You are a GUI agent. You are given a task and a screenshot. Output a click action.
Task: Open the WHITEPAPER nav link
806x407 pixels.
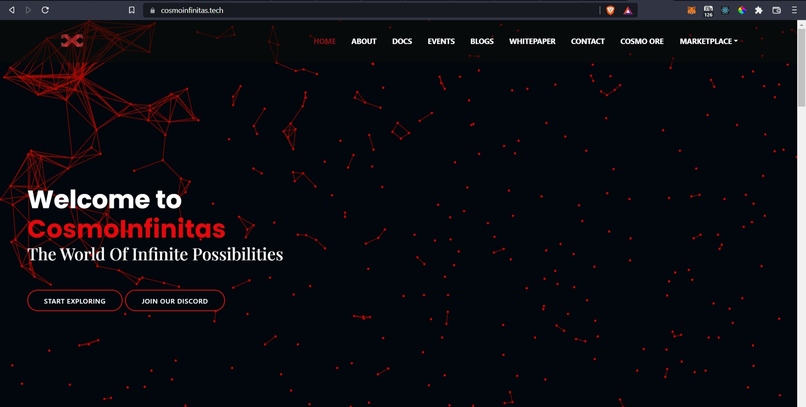tap(533, 42)
